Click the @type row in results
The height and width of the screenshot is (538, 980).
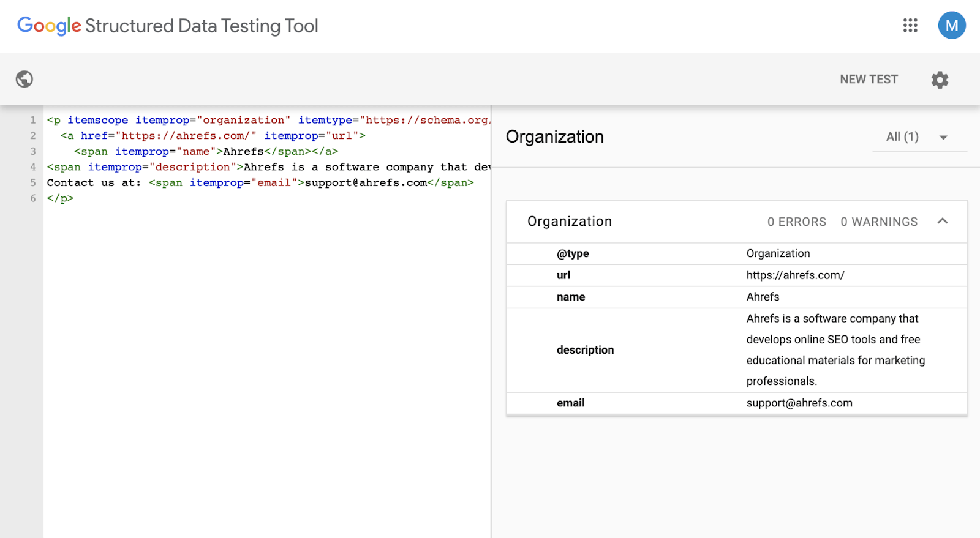pos(737,253)
